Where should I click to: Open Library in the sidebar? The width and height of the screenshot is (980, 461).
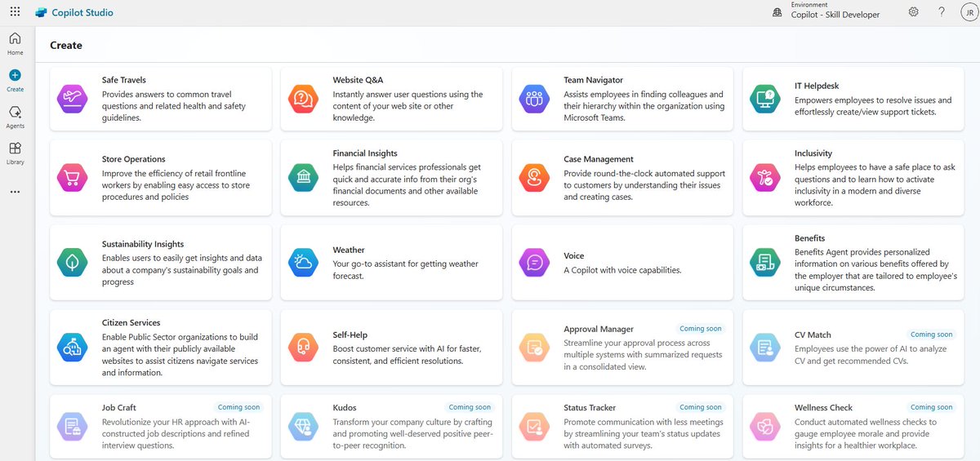(x=16, y=153)
